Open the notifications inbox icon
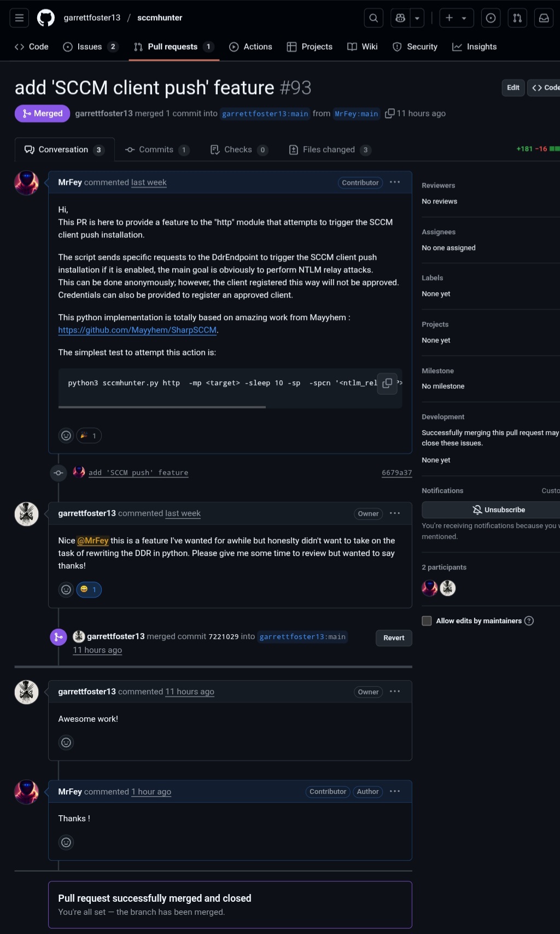The width and height of the screenshot is (560, 934). 544,18
